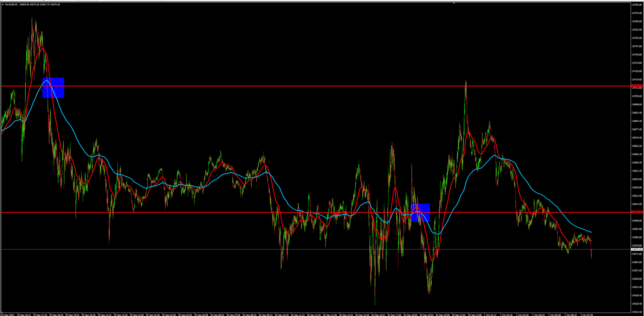The width and height of the screenshot is (644, 316).
Task: Click the 1 Oct 07:36 time label
Action: pos(587,315)
